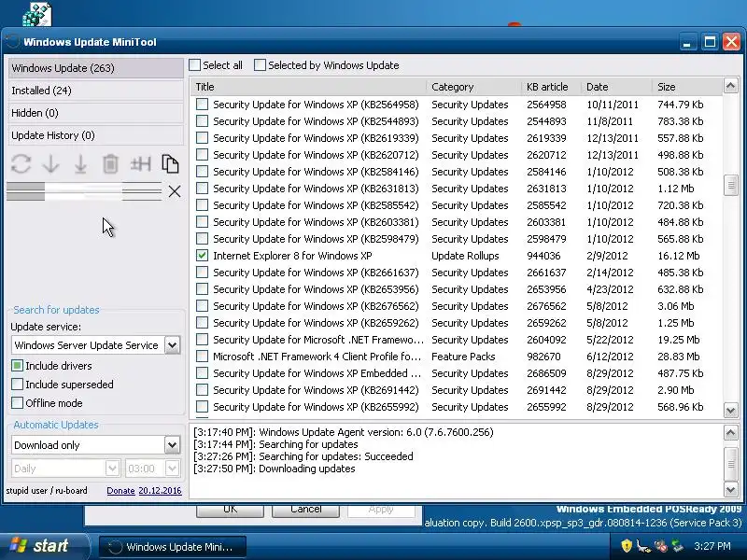Check Security Update KB2564958 checkbox
Screen dimensions: 747x560
pos(202,105)
